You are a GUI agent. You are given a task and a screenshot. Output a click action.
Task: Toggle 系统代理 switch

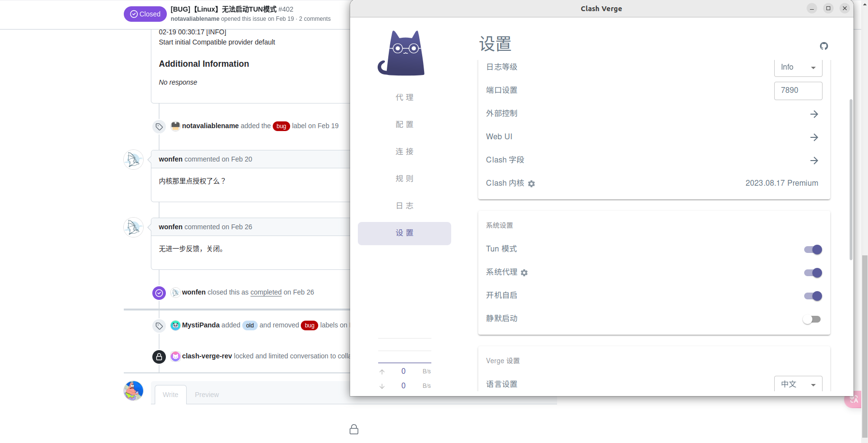click(813, 273)
